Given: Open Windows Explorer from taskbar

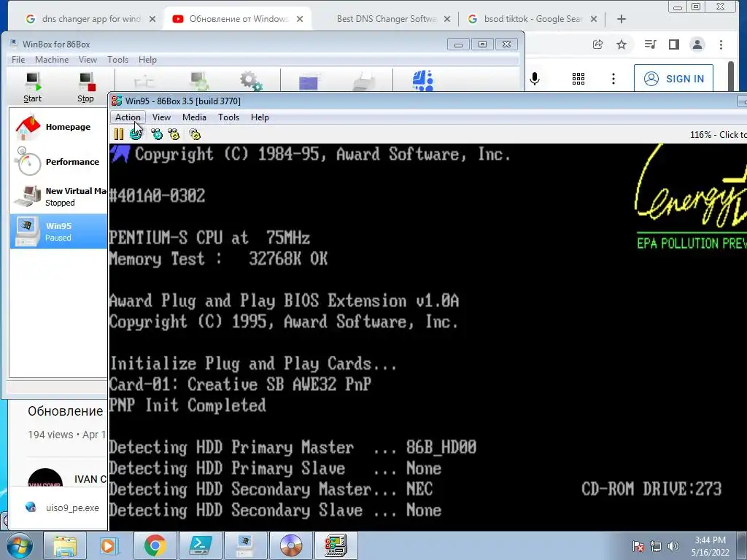Looking at the screenshot, I should click(x=65, y=545).
